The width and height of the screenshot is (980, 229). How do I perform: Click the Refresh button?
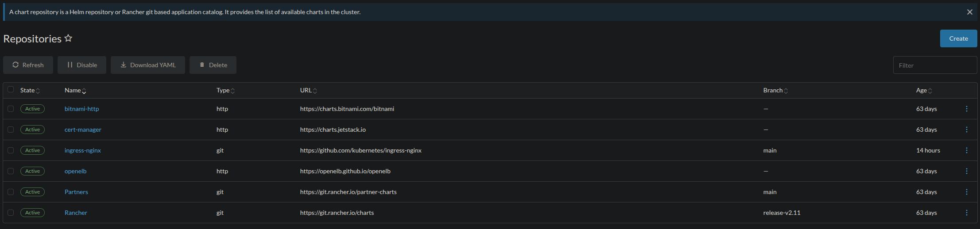(28, 65)
